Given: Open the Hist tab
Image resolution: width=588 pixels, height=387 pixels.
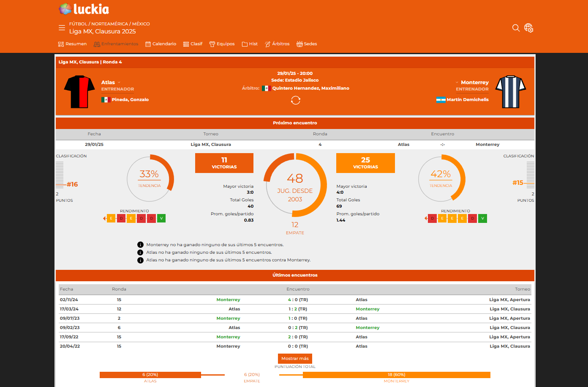Looking at the screenshot, I should [250, 44].
